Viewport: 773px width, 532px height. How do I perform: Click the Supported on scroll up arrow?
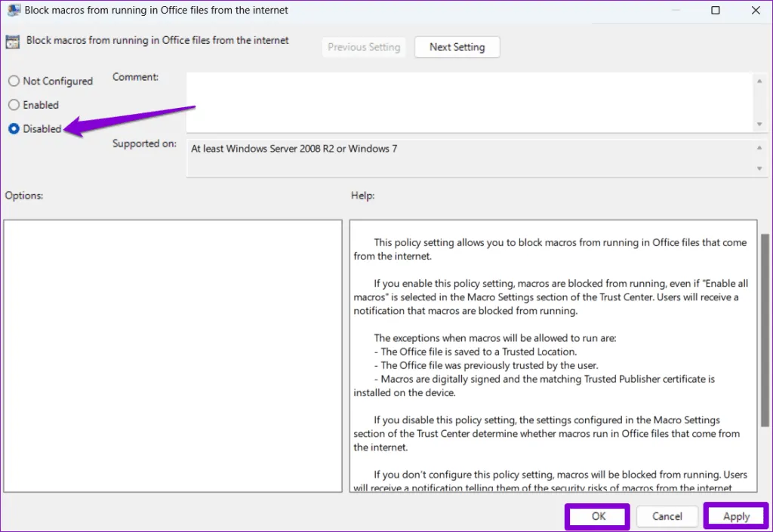point(759,147)
